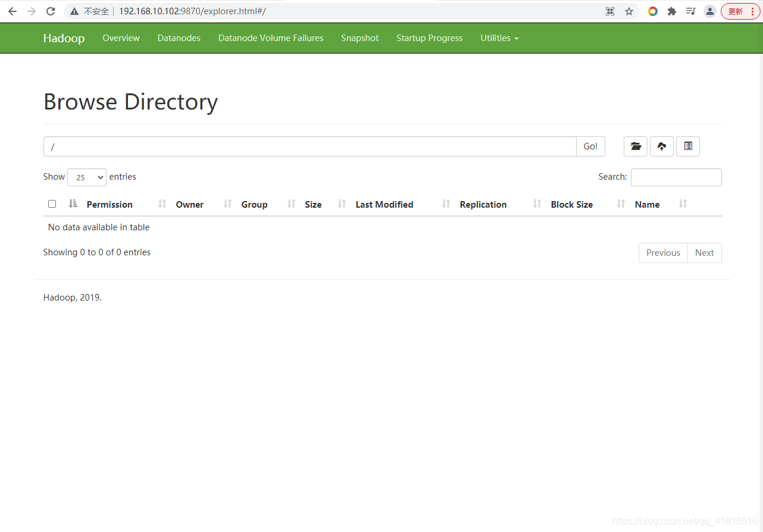Switch to the Snapshot page
Screen dimensions: 763x532
tap(359, 38)
